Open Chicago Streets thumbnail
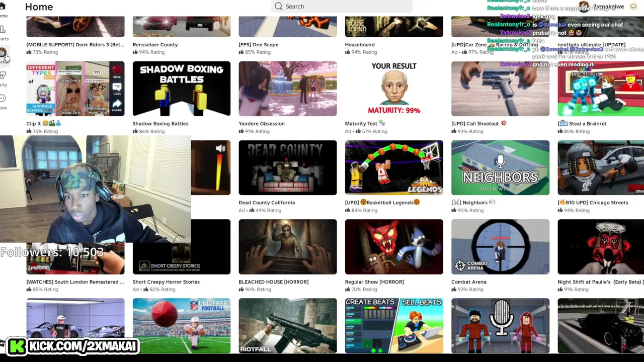This screenshot has height=362, width=644. click(601, 167)
